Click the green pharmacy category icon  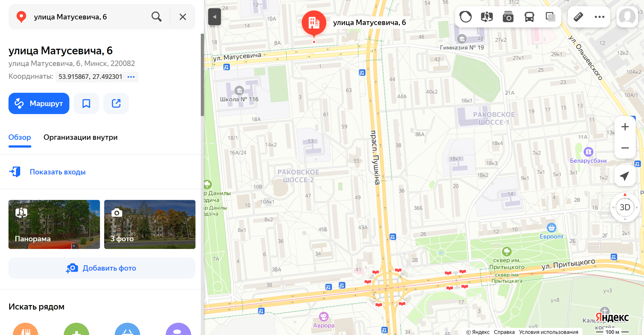[x=77, y=329]
